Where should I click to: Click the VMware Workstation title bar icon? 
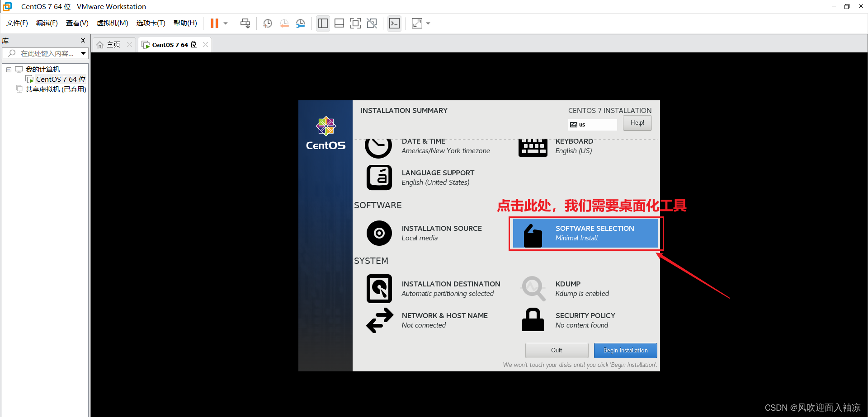tap(7, 6)
